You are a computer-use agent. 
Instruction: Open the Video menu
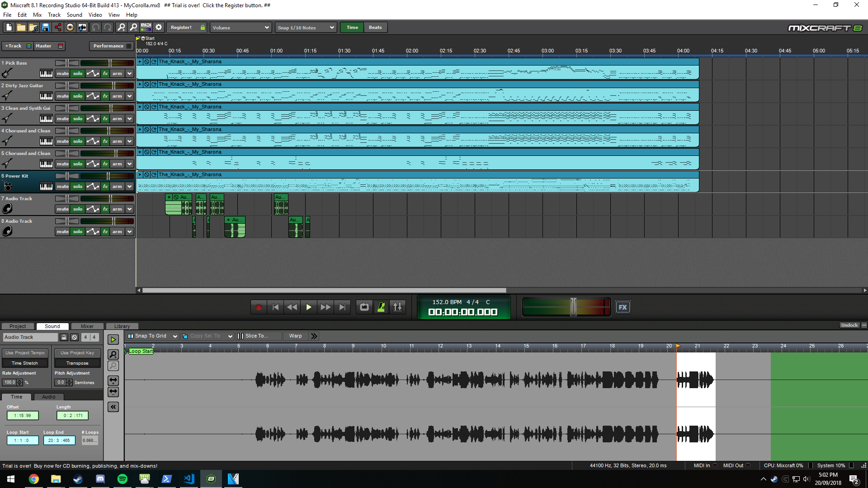95,15
